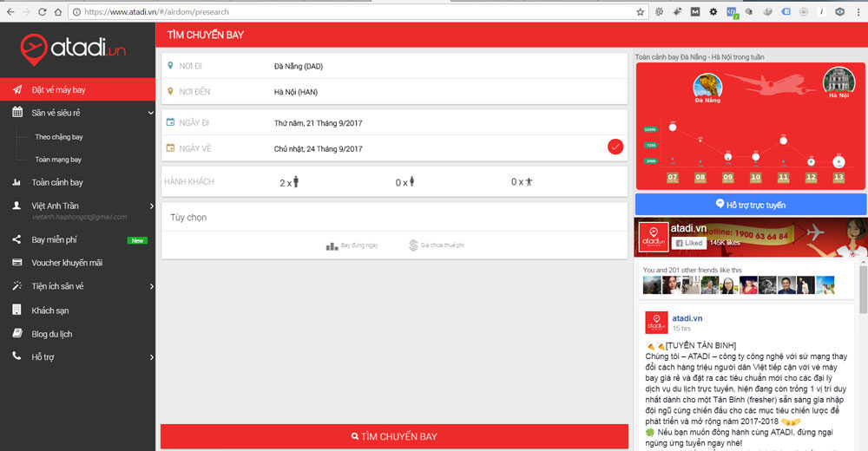Click 'Hỗ trợ trực tuyến' chat button

(x=751, y=205)
